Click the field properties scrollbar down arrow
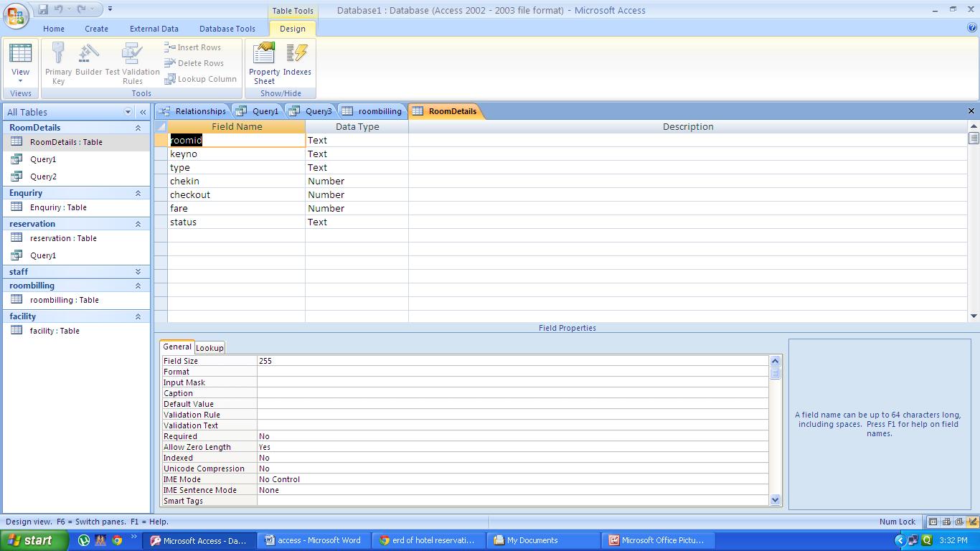 (x=775, y=500)
